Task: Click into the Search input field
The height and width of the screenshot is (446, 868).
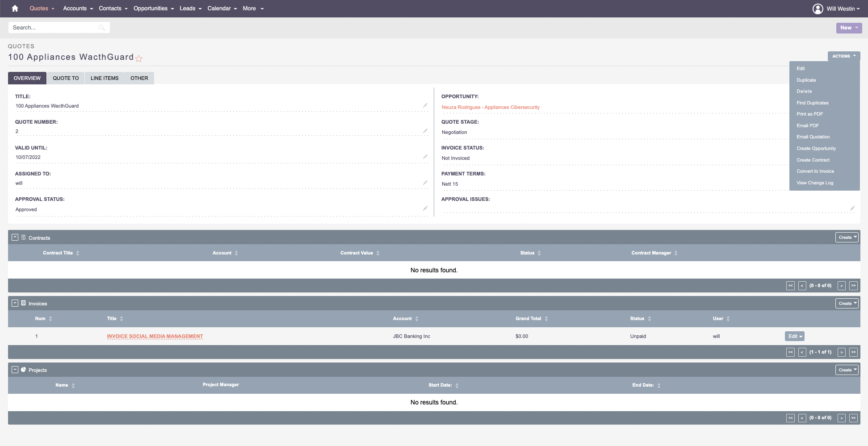Action: [x=54, y=28]
